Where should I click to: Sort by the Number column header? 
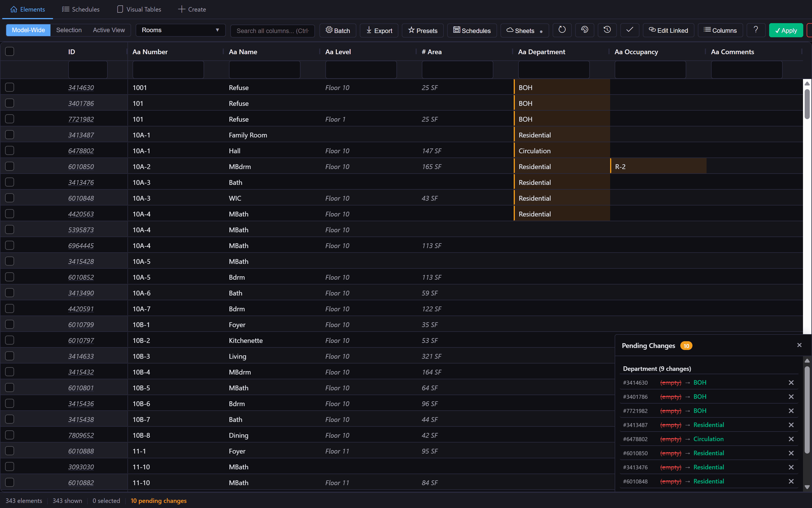[150, 52]
